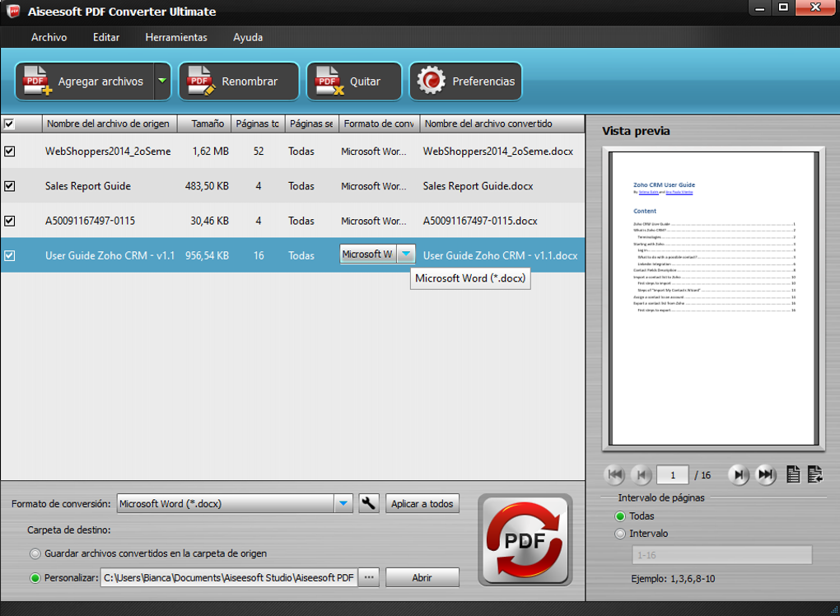Select the Personalizar radio button
Screen dimensions: 840x616
(x=35, y=578)
